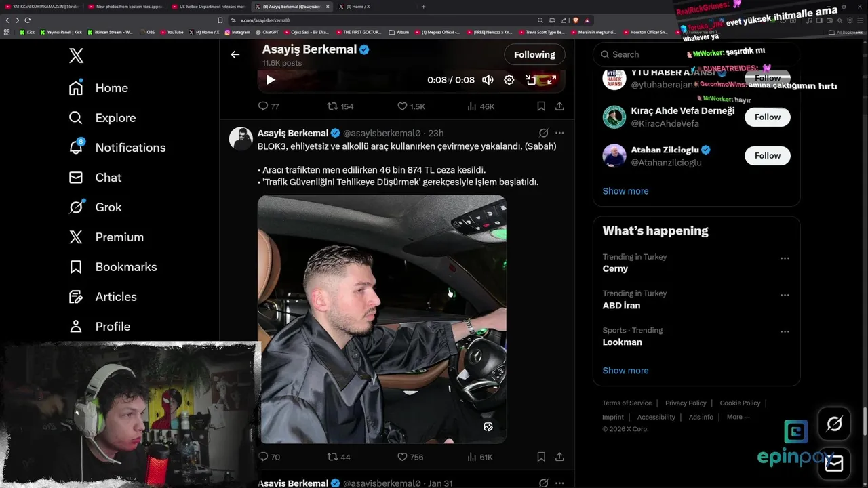Open the profile avatar on BLOK3 post
The width and height of the screenshot is (868, 488).
pos(241,138)
